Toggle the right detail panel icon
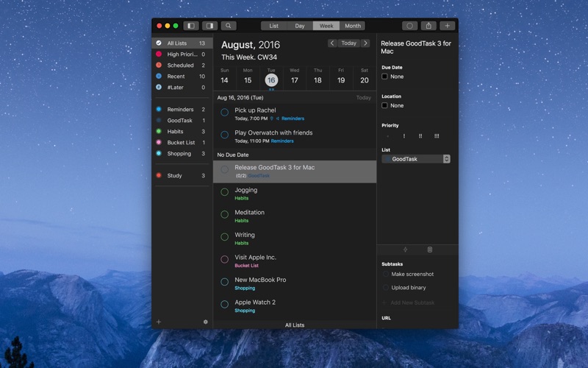The height and width of the screenshot is (368, 588). tap(210, 26)
